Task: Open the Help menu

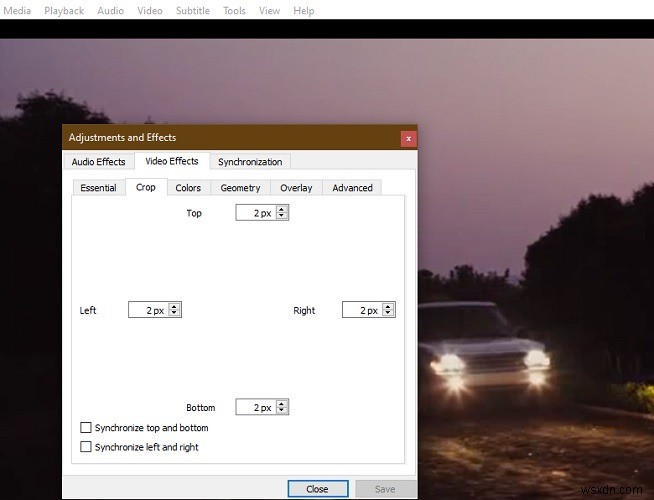Action: click(304, 10)
